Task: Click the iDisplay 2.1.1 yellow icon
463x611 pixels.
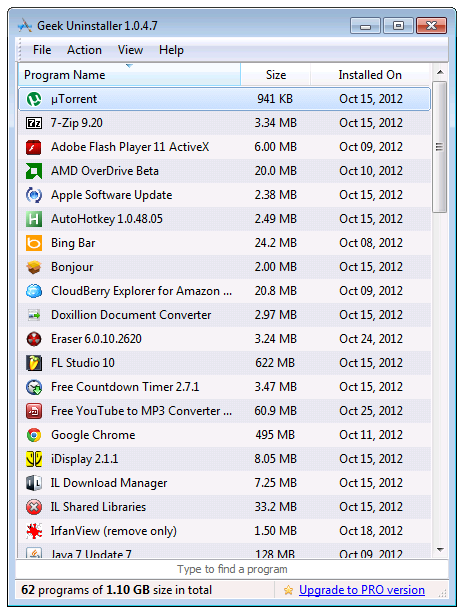Action: tap(34, 459)
